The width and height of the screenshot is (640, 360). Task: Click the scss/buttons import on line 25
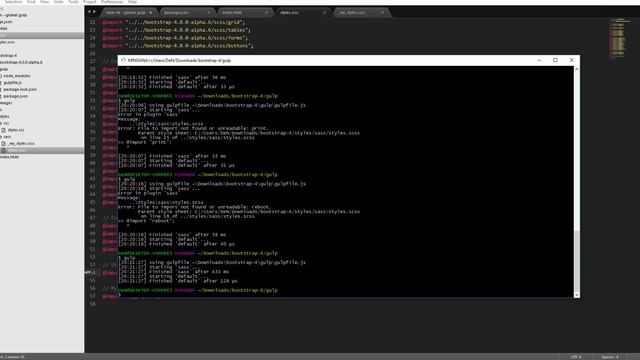(x=178, y=46)
